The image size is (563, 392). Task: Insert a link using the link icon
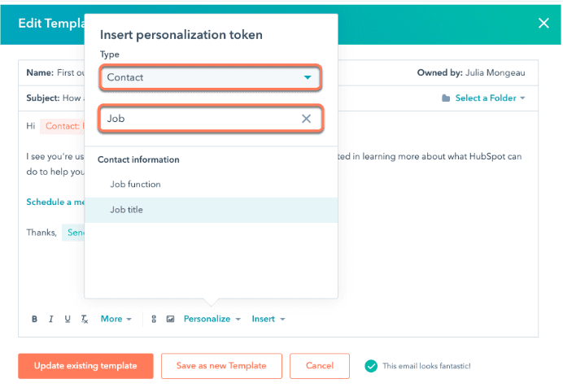pyautogui.click(x=154, y=320)
